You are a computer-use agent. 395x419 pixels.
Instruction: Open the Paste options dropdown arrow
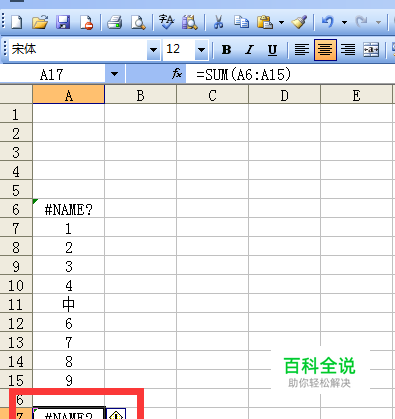pyautogui.click(x=282, y=23)
